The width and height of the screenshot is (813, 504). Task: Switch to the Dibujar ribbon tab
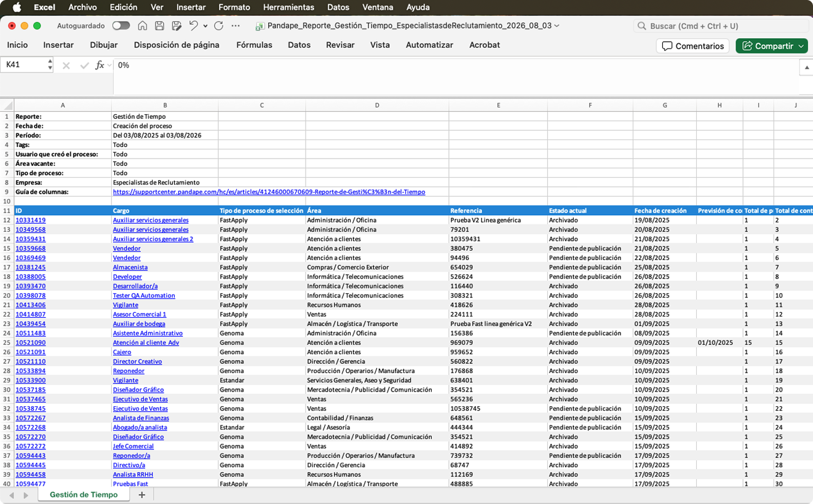[x=104, y=45]
